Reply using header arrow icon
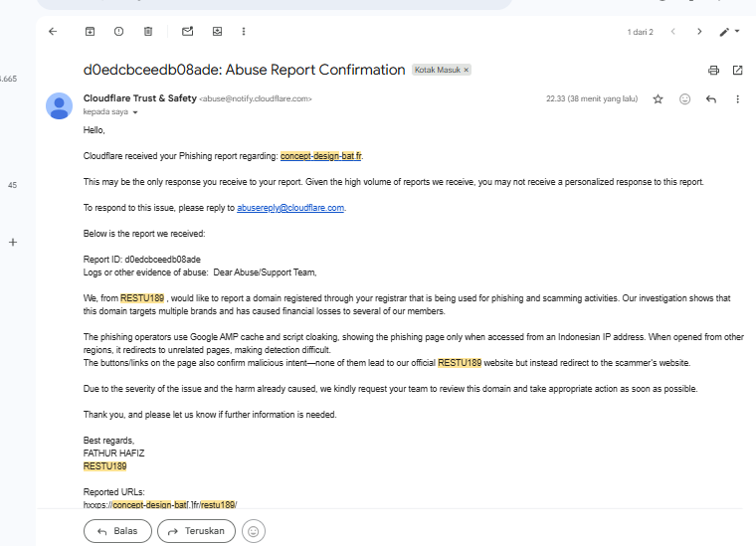Image resolution: width=756 pixels, height=546 pixels. point(710,99)
